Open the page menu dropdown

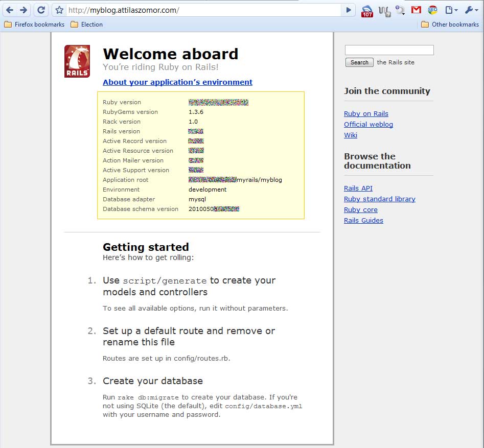click(x=451, y=10)
